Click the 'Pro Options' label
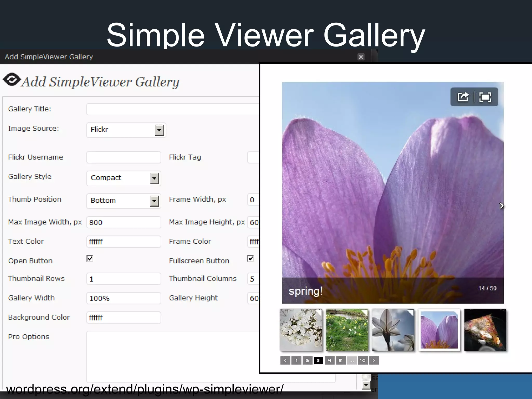This screenshot has height=399, width=532. coord(29,337)
